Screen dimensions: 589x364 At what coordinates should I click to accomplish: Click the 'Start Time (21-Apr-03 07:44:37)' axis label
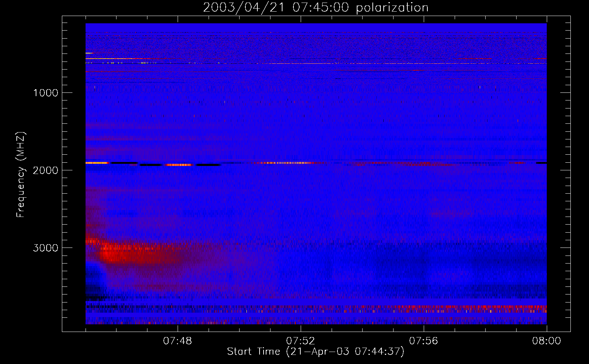click(x=316, y=352)
